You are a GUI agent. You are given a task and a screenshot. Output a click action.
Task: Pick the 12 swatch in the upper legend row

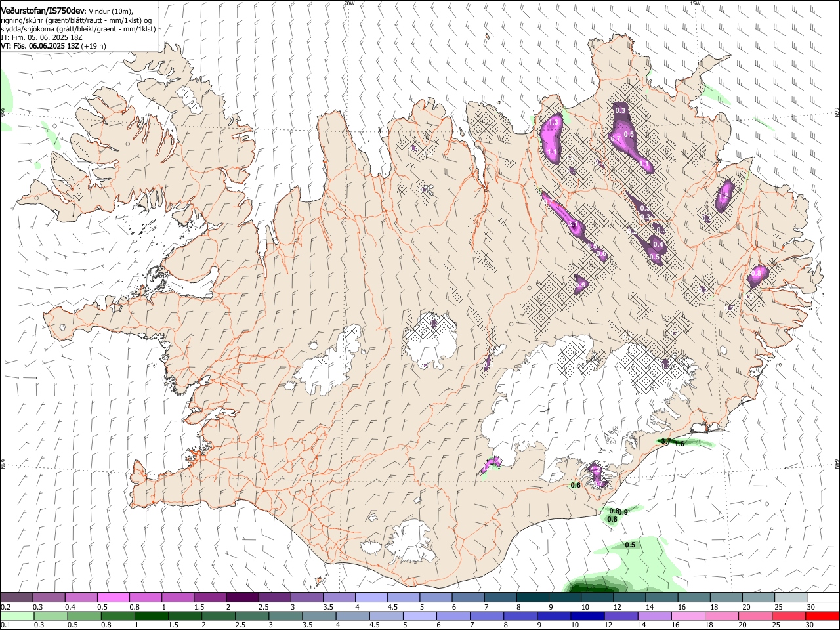click(x=630, y=598)
